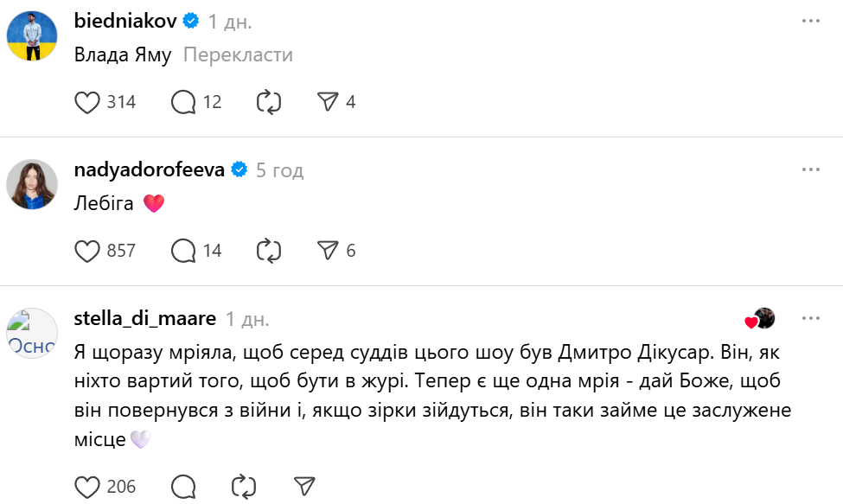Image resolution: width=843 pixels, height=504 pixels.
Task: Share biedniakov's comment via send icon
Action: pos(328,102)
